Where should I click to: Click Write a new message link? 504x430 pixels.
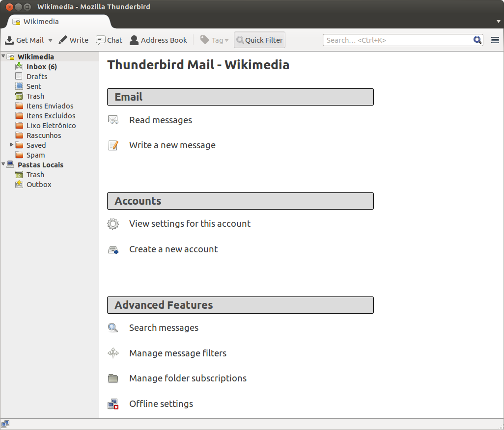tap(172, 145)
